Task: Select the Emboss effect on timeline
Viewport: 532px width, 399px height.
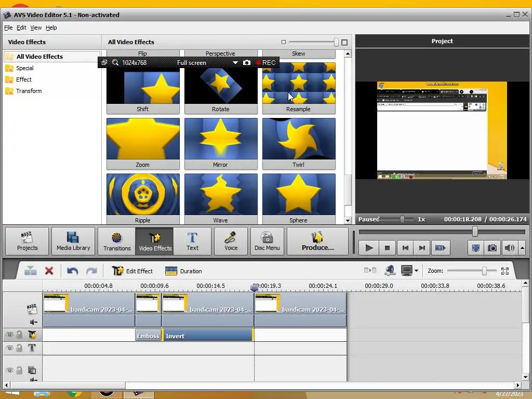Action: [x=148, y=336]
